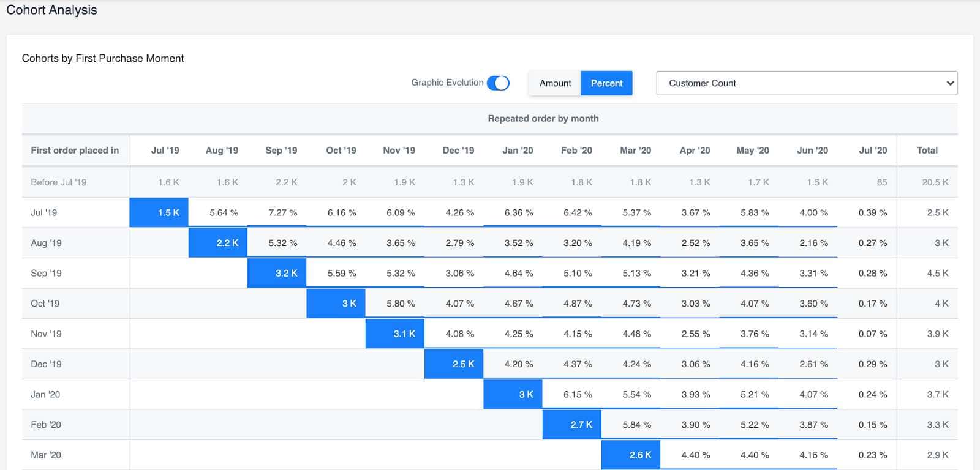The height and width of the screenshot is (470, 980).
Task: Select the 'Before Jul '19' row label
Action: point(59,182)
